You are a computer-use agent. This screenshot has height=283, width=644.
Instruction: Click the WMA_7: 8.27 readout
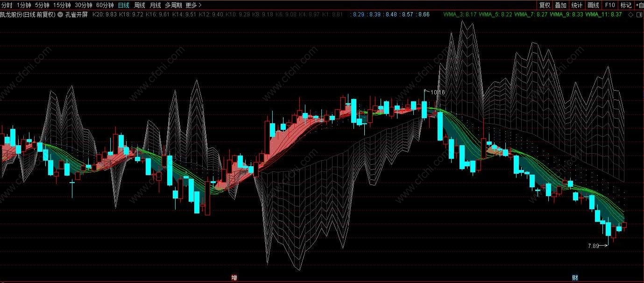pos(531,14)
